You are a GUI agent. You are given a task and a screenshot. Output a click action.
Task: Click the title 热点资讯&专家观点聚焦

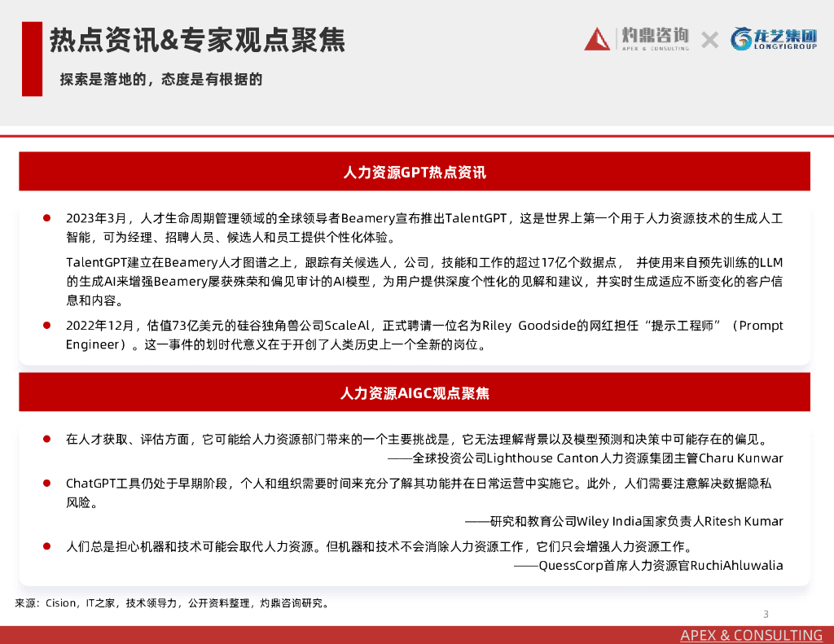click(x=197, y=40)
